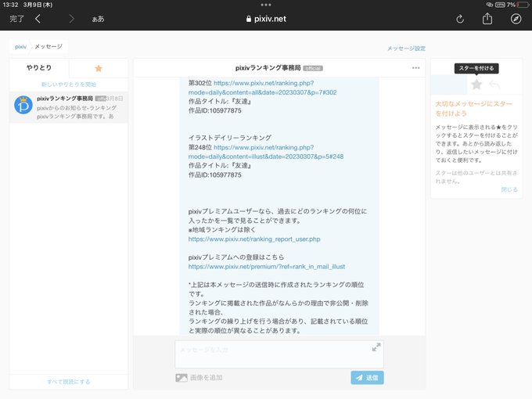Screen dimensions: 532x399
Task: Expand the message input box
Action: [x=376, y=347]
